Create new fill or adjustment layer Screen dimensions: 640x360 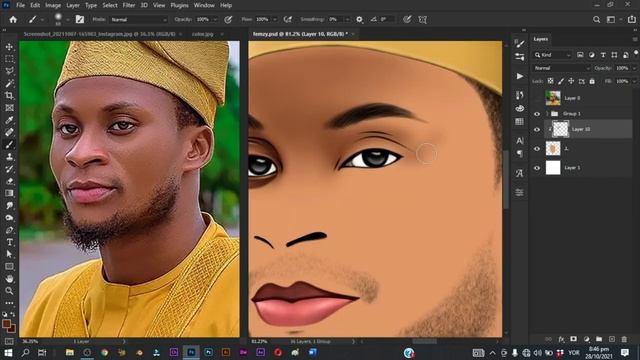(587, 339)
